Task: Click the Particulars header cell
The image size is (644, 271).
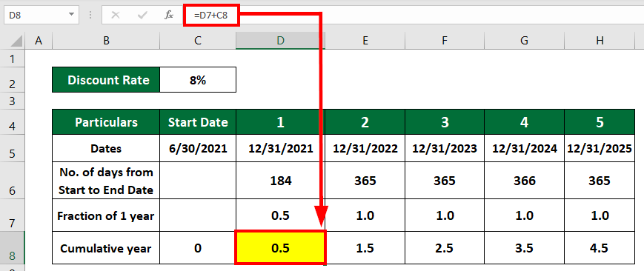Action: click(x=106, y=122)
